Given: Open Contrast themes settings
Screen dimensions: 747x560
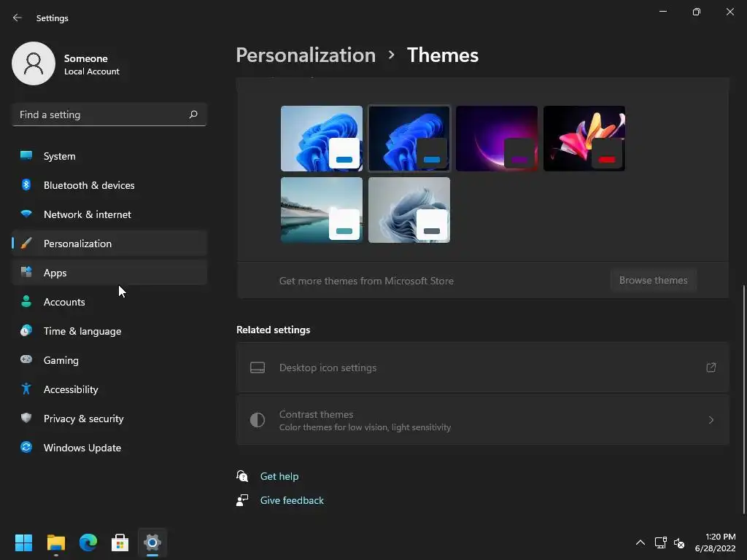Looking at the screenshot, I should (483, 420).
